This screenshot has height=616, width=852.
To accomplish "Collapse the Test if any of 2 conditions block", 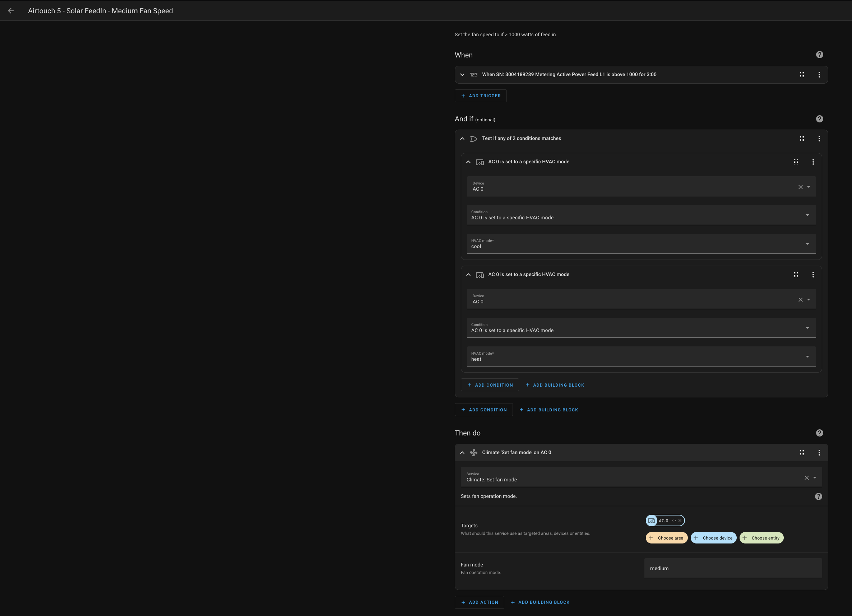I will coord(462,139).
